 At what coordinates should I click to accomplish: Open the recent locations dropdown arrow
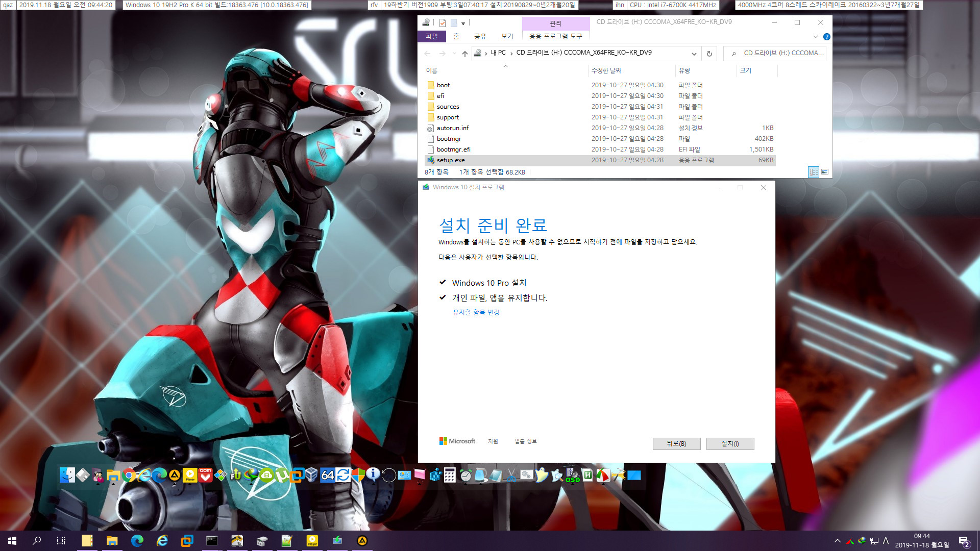coord(454,54)
